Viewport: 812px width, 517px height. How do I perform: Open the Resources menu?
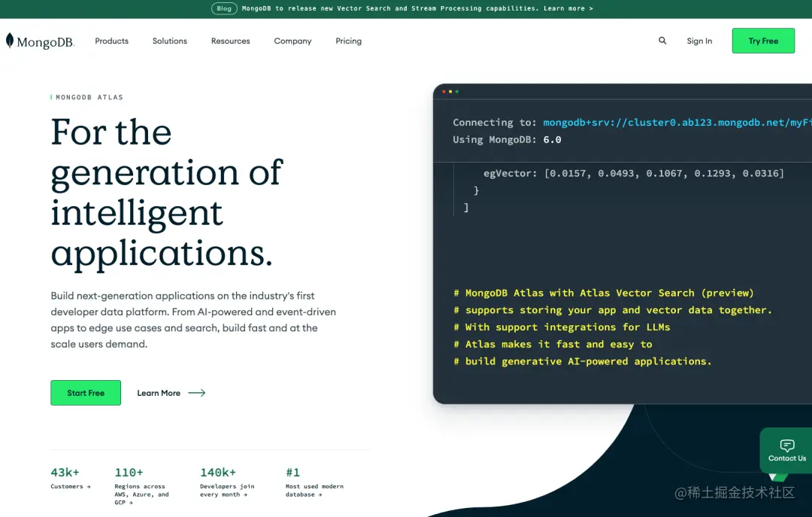click(231, 41)
